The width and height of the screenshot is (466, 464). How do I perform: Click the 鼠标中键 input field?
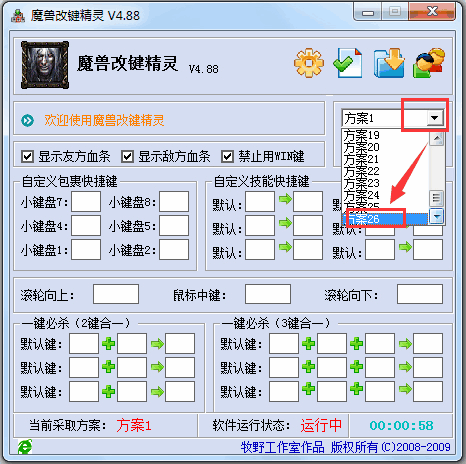[x=268, y=294]
